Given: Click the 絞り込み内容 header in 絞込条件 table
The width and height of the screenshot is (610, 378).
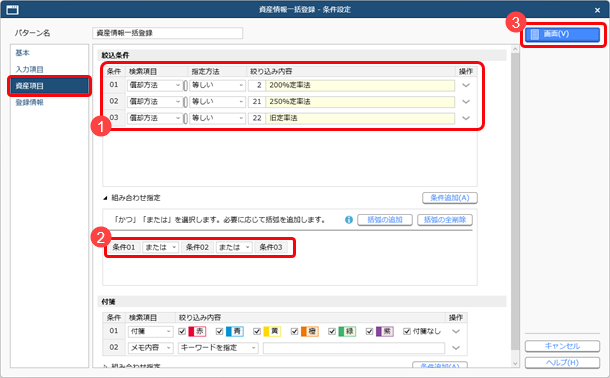Looking at the screenshot, I should pyautogui.click(x=271, y=72).
